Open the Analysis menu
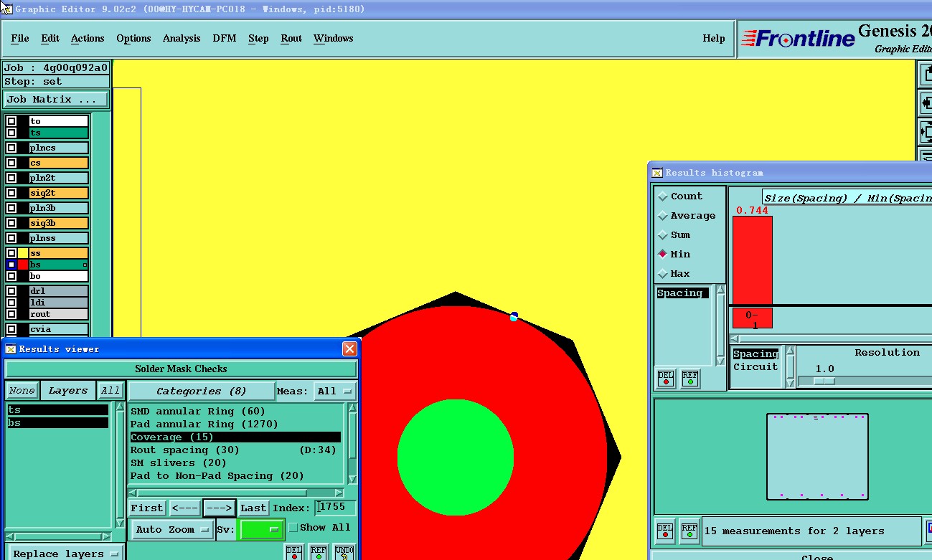 (x=182, y=38)
